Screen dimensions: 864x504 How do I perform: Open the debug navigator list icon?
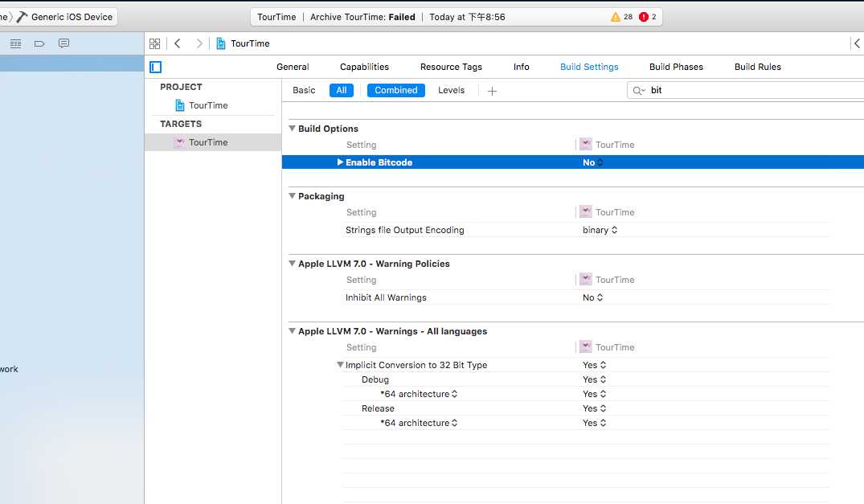15,43
